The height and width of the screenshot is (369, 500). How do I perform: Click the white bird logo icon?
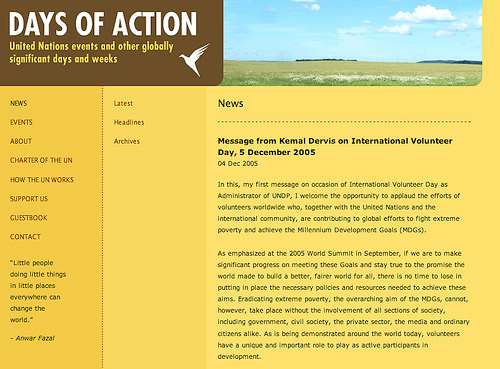(x=195, y=60)
